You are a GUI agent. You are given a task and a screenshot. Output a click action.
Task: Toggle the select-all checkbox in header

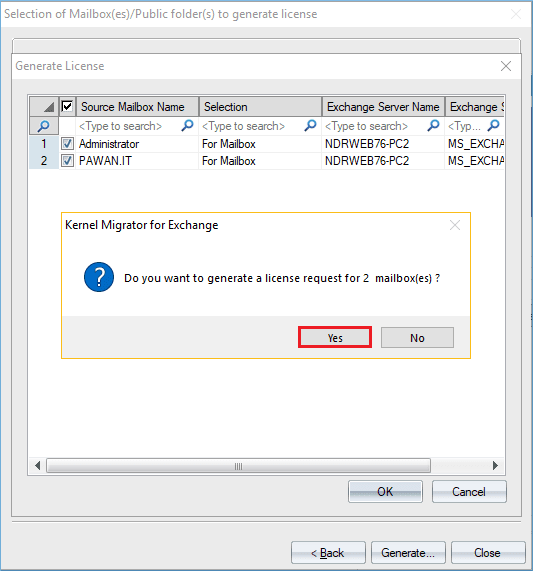tap(67, 106)
